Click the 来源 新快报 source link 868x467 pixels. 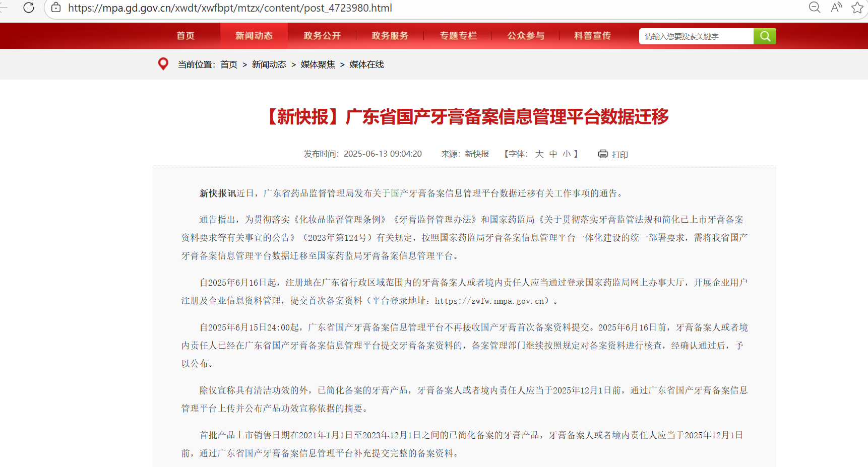click(x=476, y=154)
